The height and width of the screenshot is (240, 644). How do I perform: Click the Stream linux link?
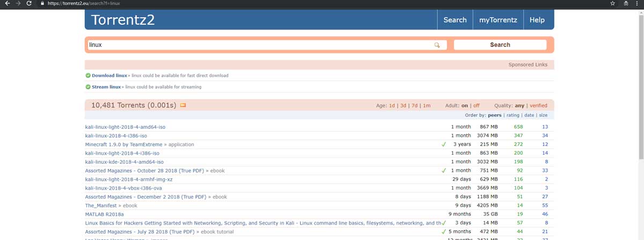click(106, 86)
